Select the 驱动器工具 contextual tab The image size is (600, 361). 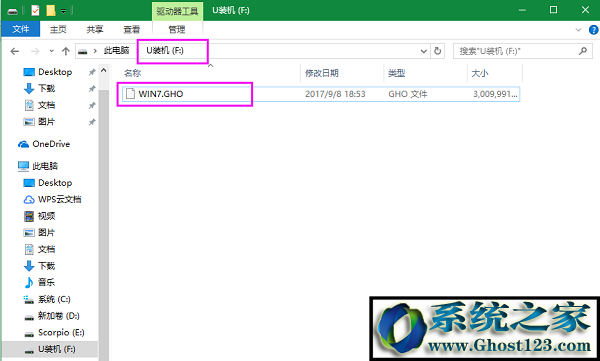[177, 11]
